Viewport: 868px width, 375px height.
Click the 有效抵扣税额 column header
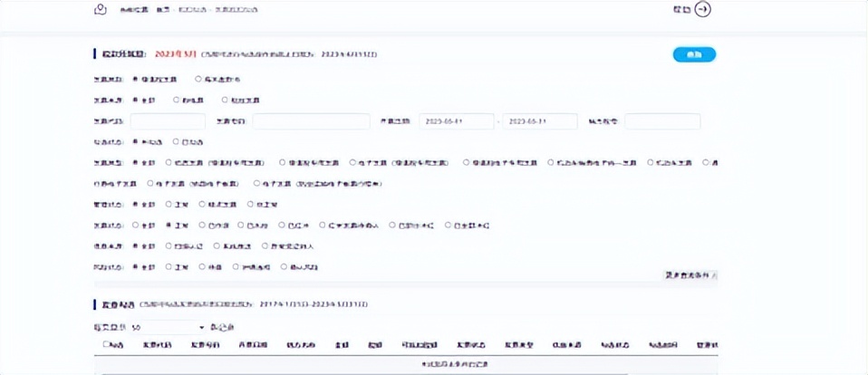click(418, 344)
